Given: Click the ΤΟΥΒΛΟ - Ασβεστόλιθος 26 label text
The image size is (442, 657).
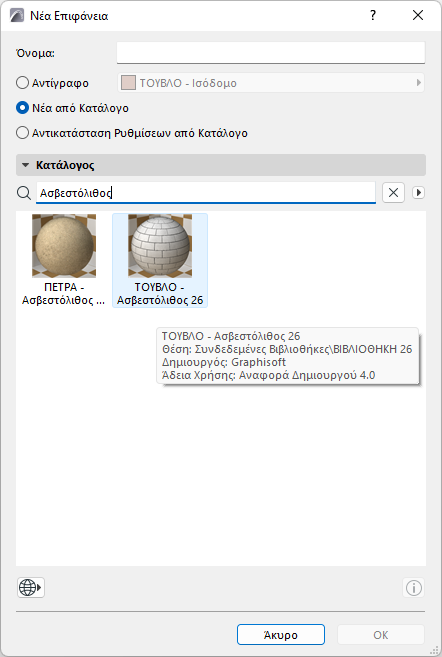Looking at the screenshot, I should (160, 294).
